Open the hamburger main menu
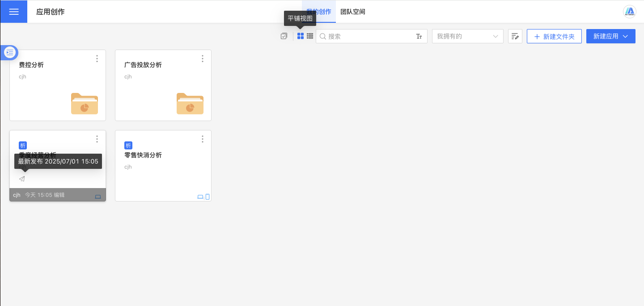The width and height of the screenshot is (644, 306). (x=13, y=12)
